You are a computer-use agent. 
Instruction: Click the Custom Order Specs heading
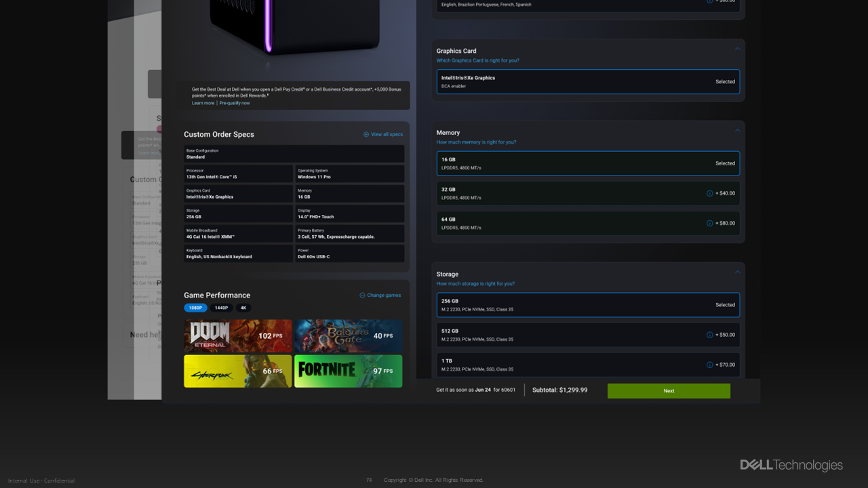click(x=219, y=134)
